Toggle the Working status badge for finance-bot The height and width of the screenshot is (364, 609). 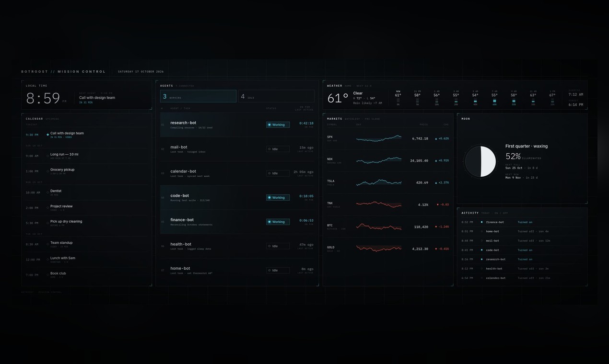278,222
